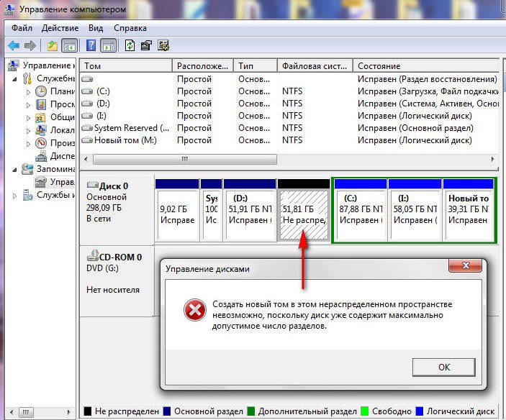Click the Up one level folder icon
This screenshot has height=420, width=506.
(x=53, y=46)
